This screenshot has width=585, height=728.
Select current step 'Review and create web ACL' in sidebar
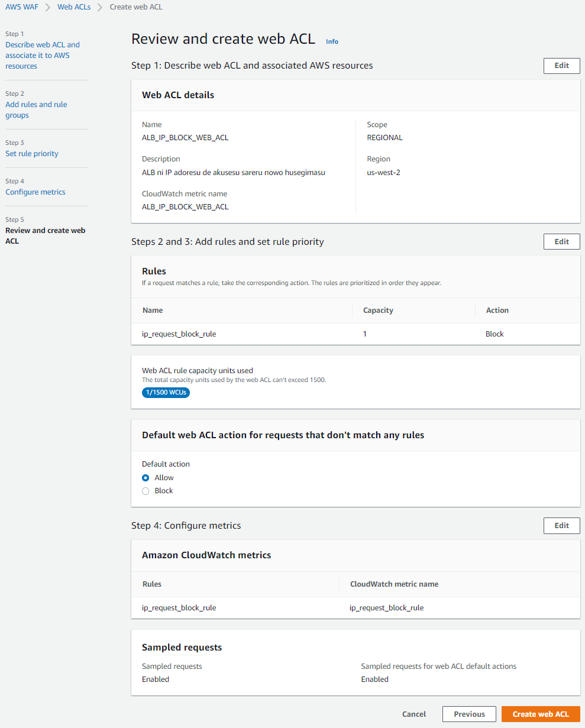(x=45, y=235)
